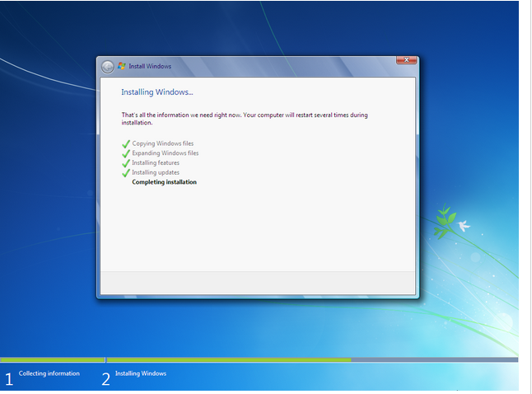
Task: Click the bold 'Completing installation' step
Action: pos(164,182)
